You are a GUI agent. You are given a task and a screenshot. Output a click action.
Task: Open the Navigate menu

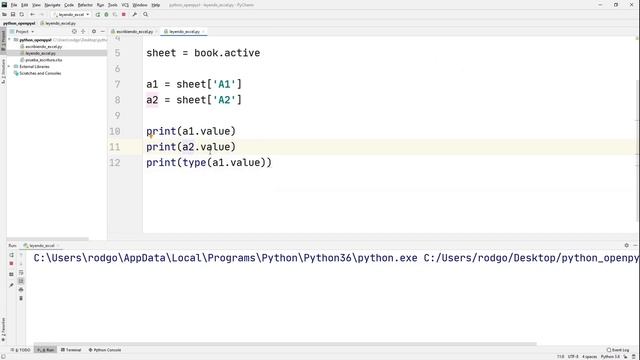pos(52,5)
